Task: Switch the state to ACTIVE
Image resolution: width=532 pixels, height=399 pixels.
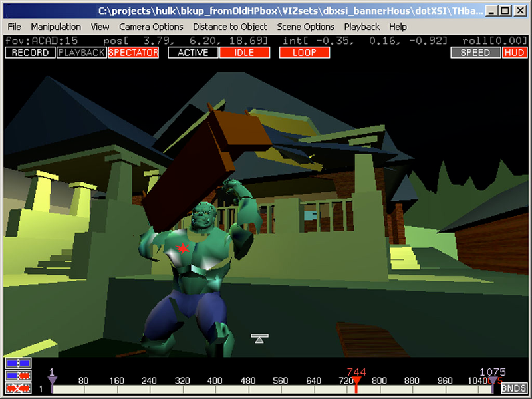Action: [193, 53]
